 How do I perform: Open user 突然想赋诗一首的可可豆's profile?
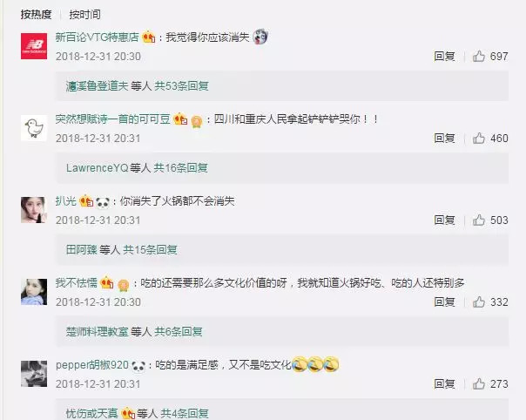(112, 119)
